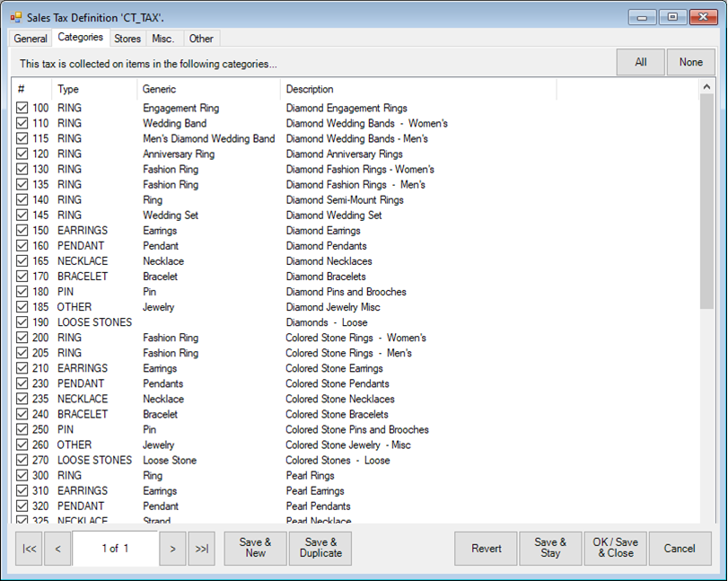Go to previous record with < button
The image size is (728, 581).
[57, 549]
